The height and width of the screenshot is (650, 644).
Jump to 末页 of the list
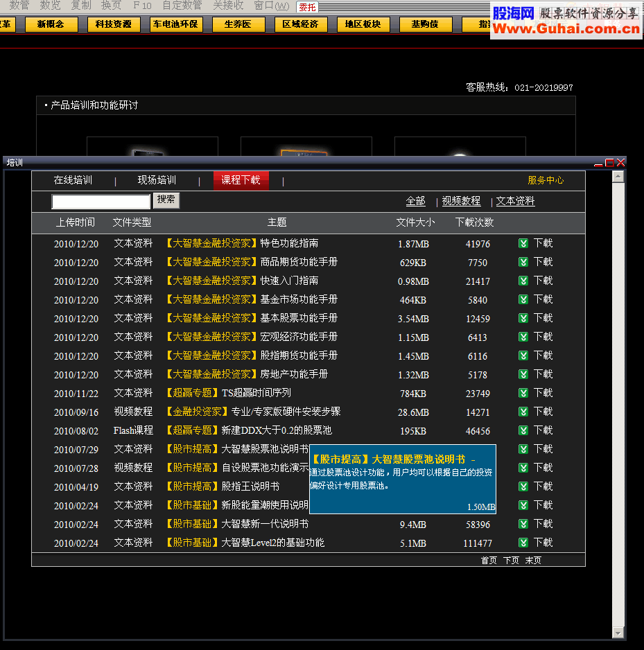(x=533, y=561)
